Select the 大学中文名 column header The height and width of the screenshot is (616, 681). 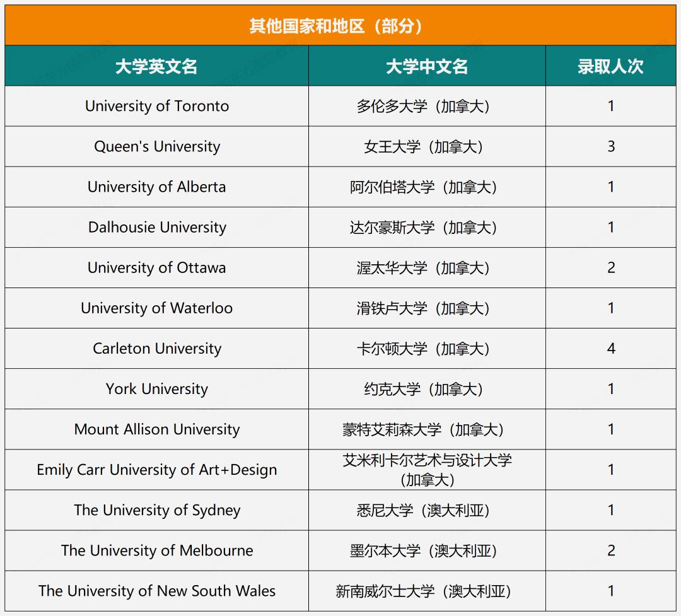pyautogui.click(x=427, y=66)
